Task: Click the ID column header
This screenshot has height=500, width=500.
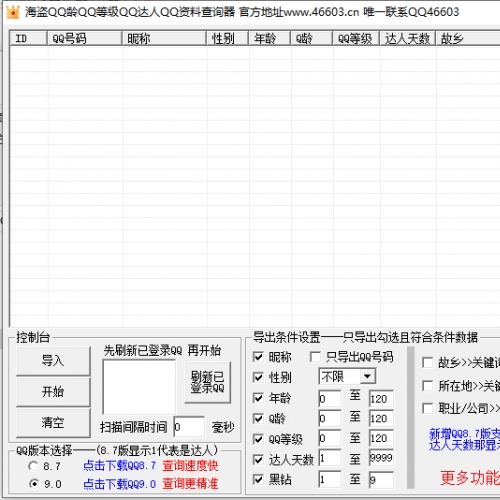Action: point(28,39)
